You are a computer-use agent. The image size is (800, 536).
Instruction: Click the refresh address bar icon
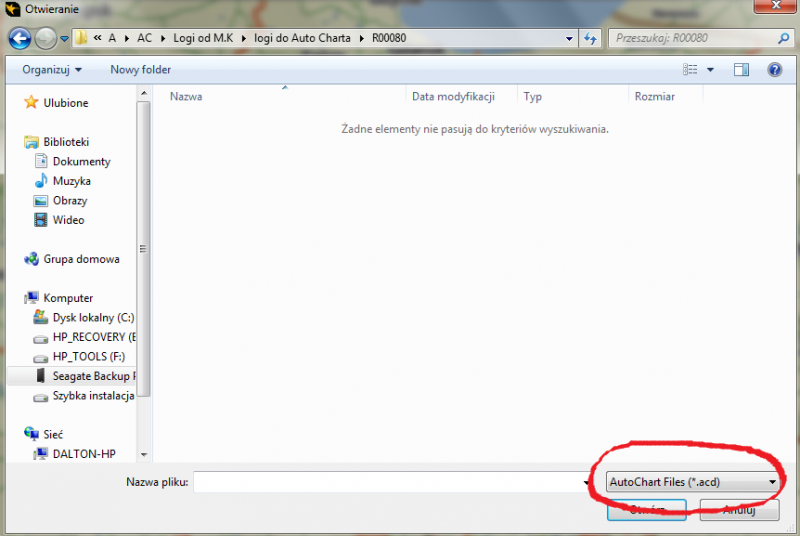593,39
